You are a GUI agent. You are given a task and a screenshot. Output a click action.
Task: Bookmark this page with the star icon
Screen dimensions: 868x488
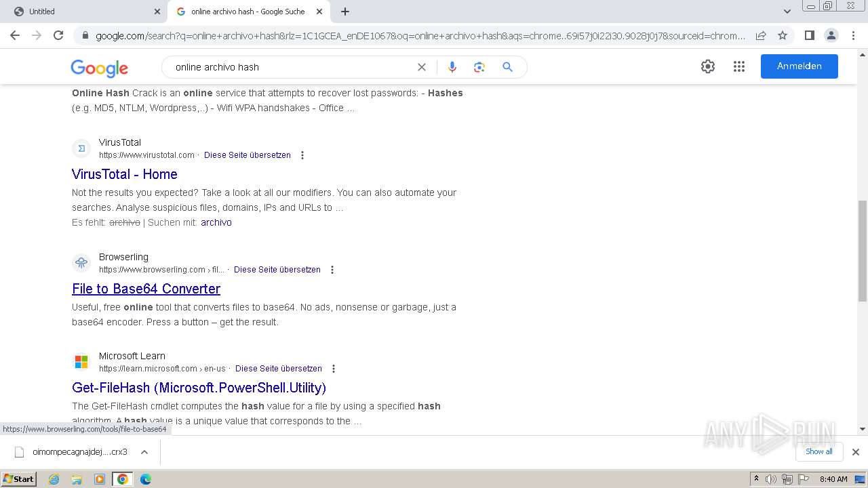(783, 35)
